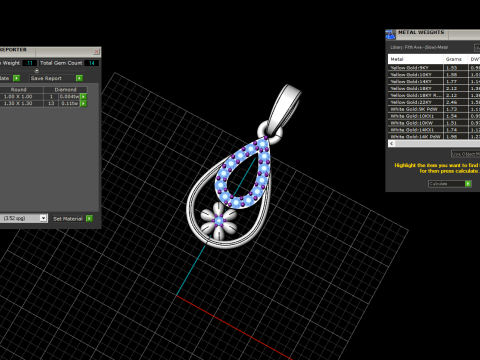
Task: Click the horizontal scrollbar left arrow in Metal Weights
Action: tap(392, 143)
